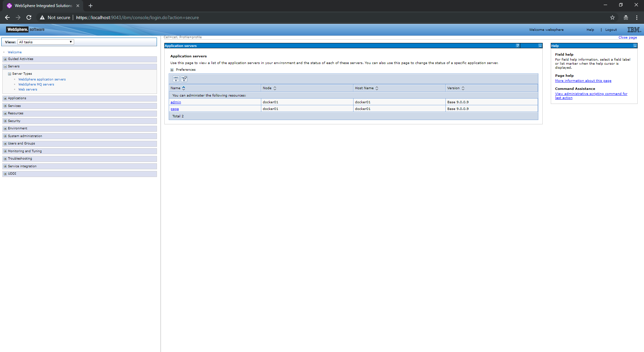Close the WebSphere Integrated Solutions tab

(x=78, y=6)
